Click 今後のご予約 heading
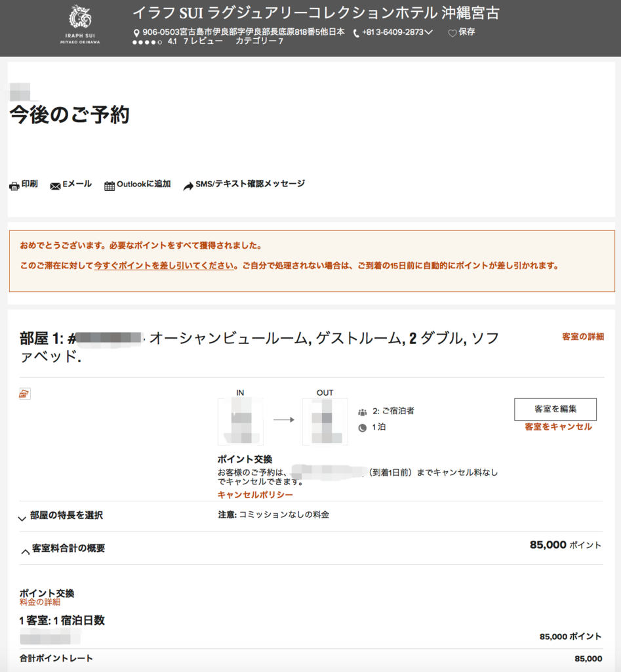This screenshot has height=672, width=621. (x=70, y=115)
